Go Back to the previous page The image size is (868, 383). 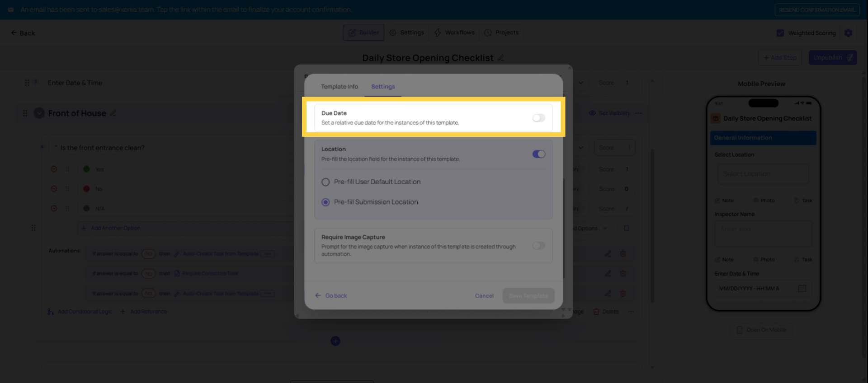[23, 33]
